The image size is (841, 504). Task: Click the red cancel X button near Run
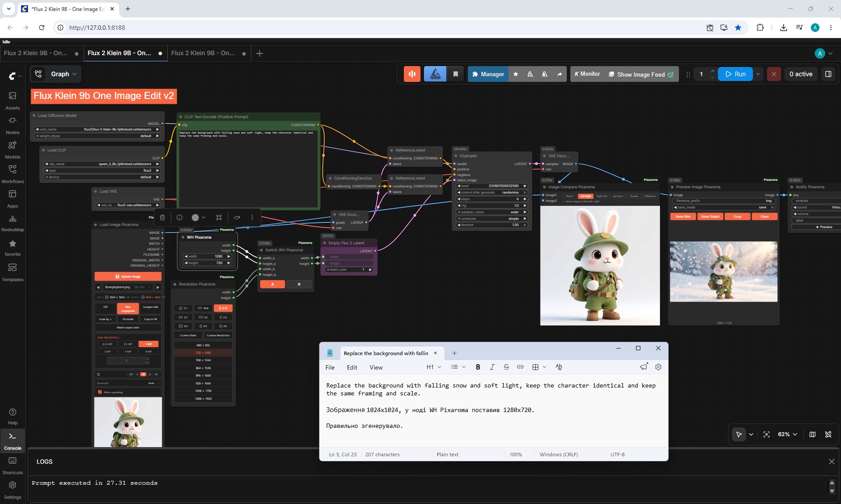(774, 74)
